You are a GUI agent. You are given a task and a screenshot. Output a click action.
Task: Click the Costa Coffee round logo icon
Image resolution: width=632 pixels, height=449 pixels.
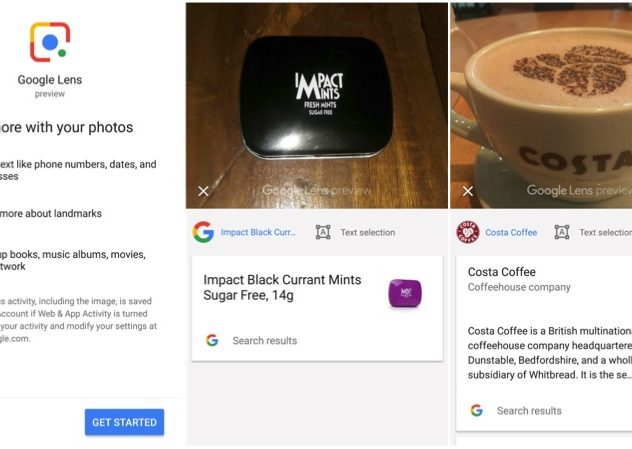(468, 232)
